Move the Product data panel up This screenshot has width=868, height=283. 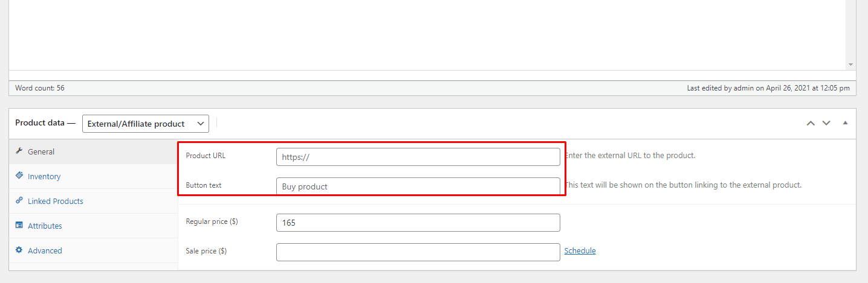point(811,123)
